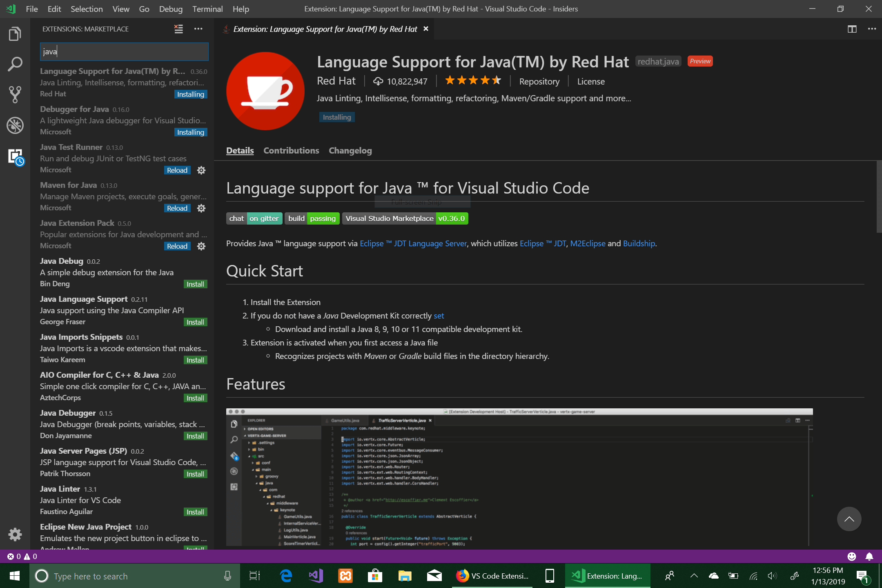Switch to the Contributions tab
Screen dimensions: 882x588
[291, 151]
